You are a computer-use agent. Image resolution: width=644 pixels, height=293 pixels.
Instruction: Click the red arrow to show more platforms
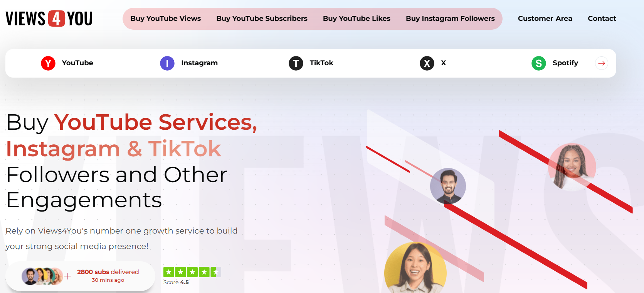click(x=602, y=63)
